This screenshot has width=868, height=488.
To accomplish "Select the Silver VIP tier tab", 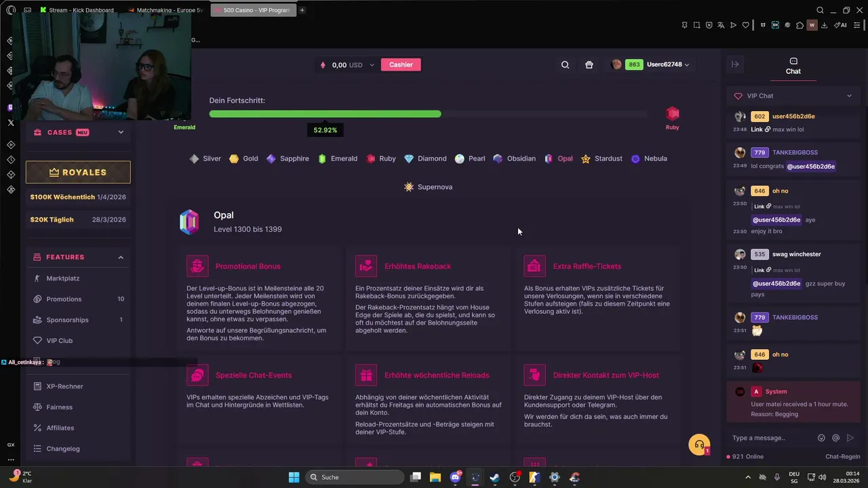I will 205,159.
